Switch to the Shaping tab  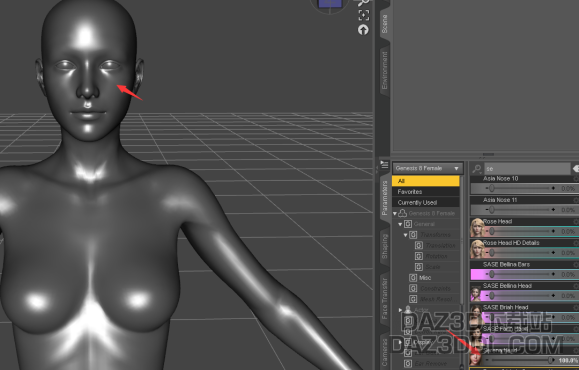click(x=385, y=246)
